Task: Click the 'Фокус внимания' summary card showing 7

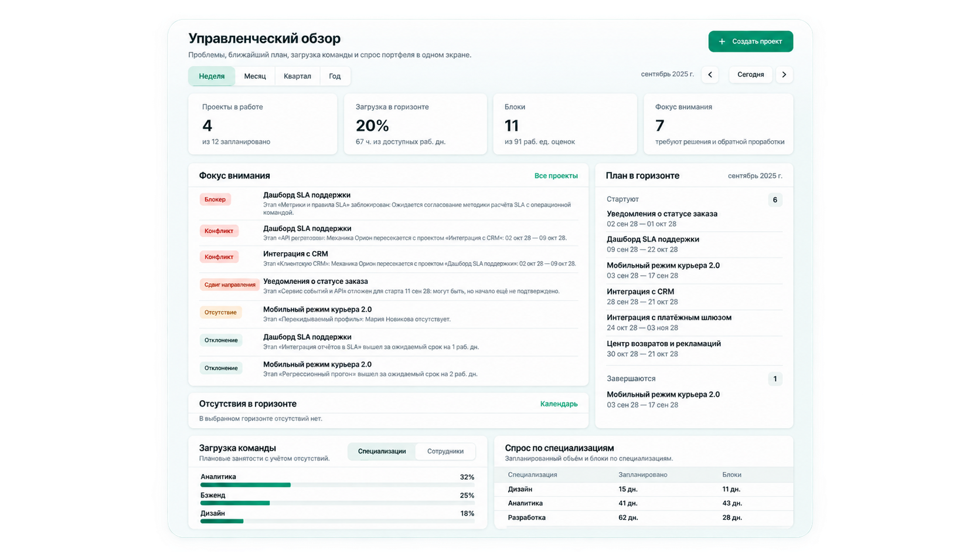Action: 718,124
